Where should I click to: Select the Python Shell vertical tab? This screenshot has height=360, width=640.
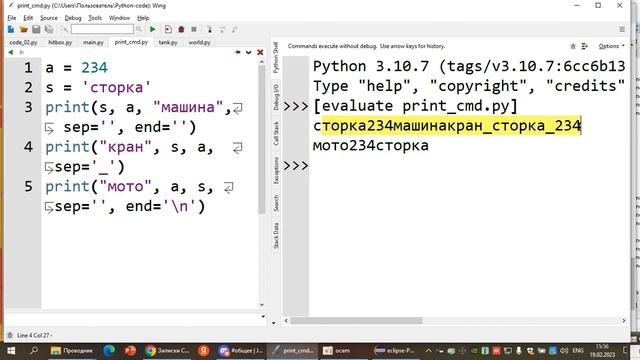pyautogui.click(x=276, y=58)
